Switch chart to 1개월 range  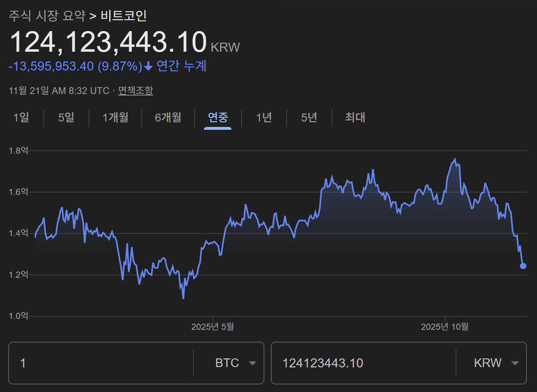[x=115, y=118]
